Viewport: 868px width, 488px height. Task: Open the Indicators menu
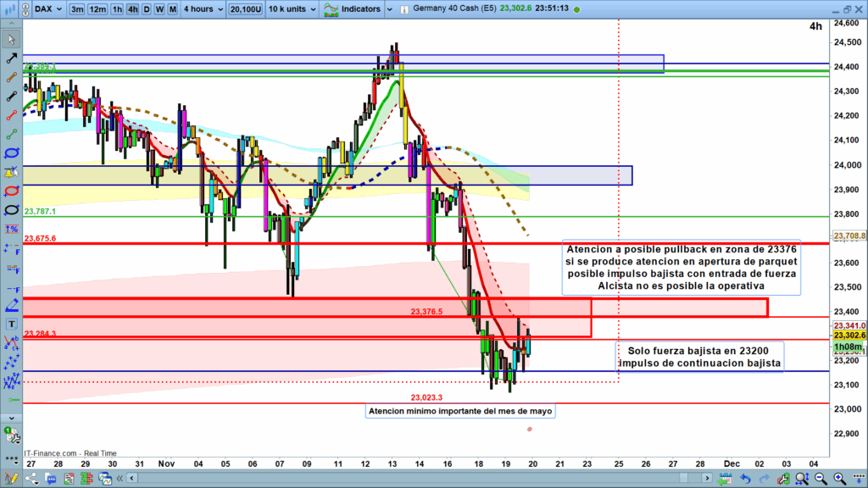355,9
